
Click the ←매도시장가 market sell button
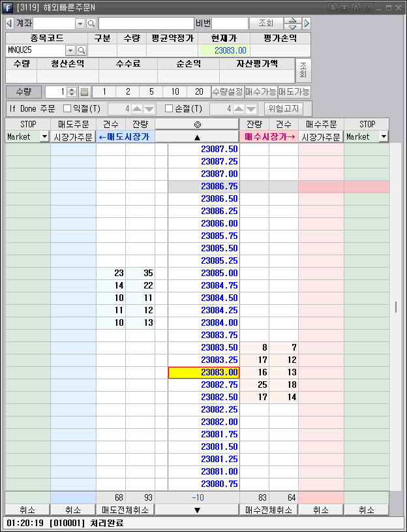coord(125,137)
